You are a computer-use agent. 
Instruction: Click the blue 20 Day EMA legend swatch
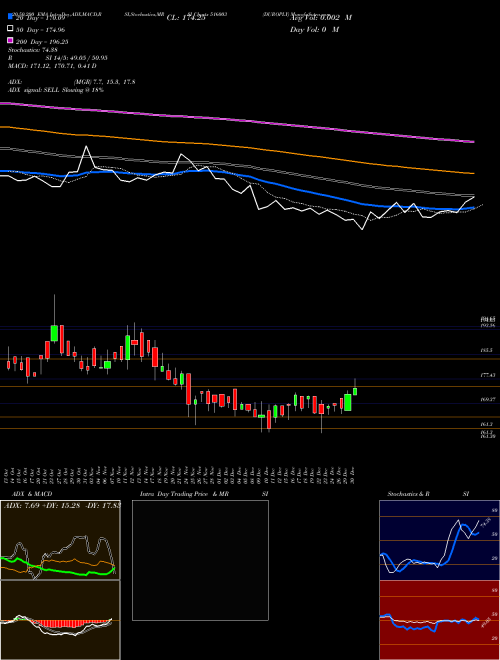10,17
